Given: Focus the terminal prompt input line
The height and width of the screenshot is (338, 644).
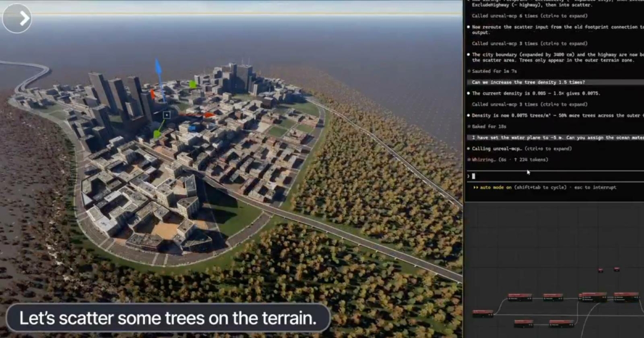Looking at the screenshot, I should click(x=555, y=175).
